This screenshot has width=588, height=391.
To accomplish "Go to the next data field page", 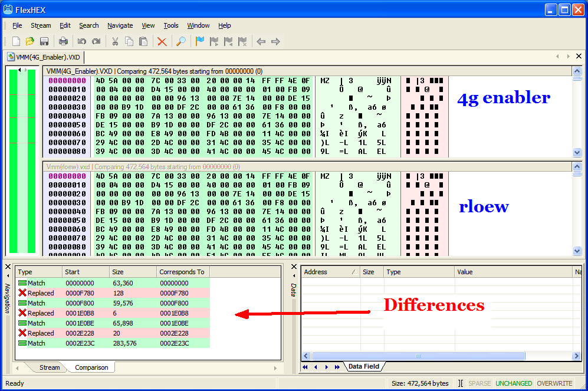I will (x=326, y=367).
